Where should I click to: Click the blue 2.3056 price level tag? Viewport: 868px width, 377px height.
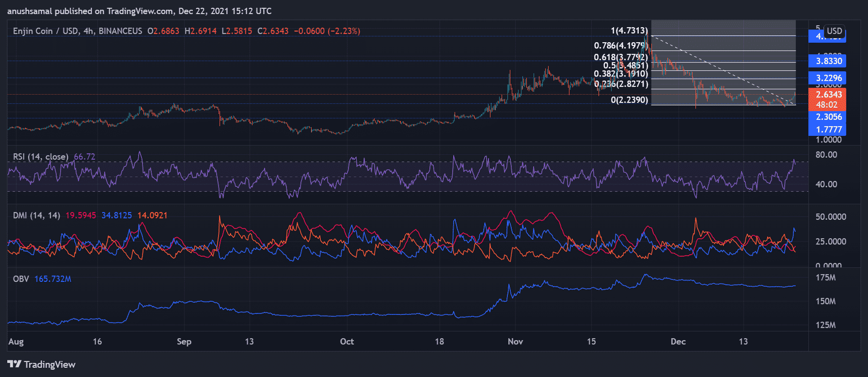tap(829, 117)
